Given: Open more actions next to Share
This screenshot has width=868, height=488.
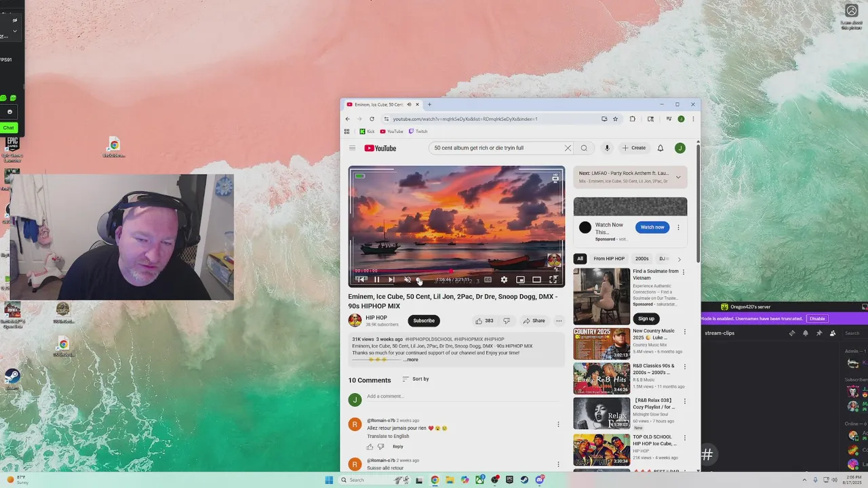Looking at the screenshot, I should point(559,321).
